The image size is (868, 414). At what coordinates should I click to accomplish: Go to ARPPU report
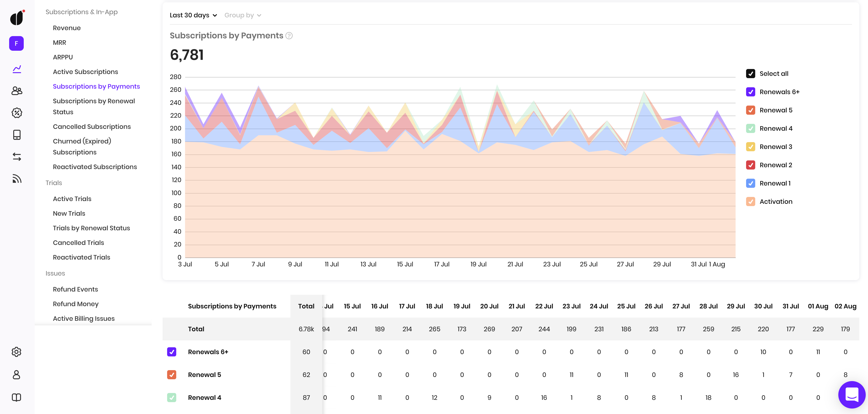(x=63, y=57)
